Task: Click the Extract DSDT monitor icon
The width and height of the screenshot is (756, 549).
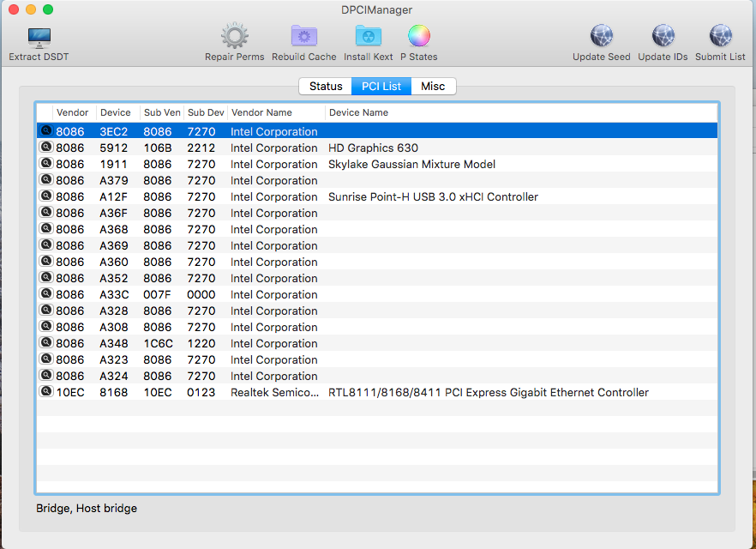Action: click(x=39, y=38)
